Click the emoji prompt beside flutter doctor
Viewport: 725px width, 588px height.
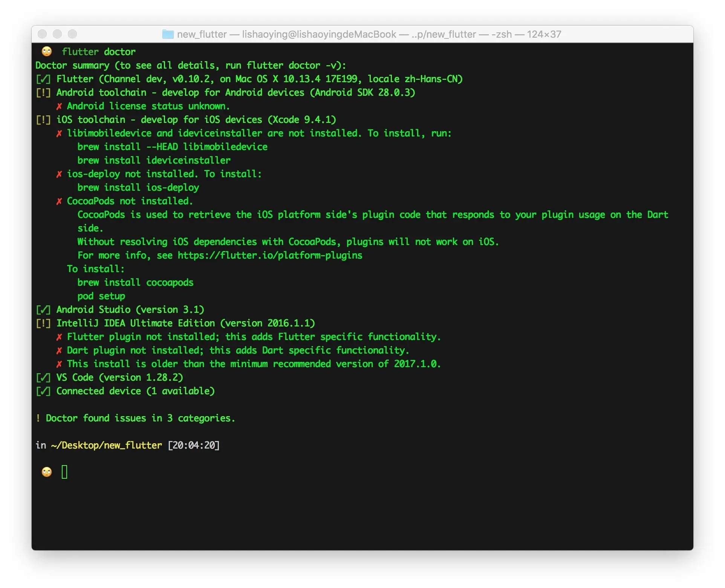point(47,52)
